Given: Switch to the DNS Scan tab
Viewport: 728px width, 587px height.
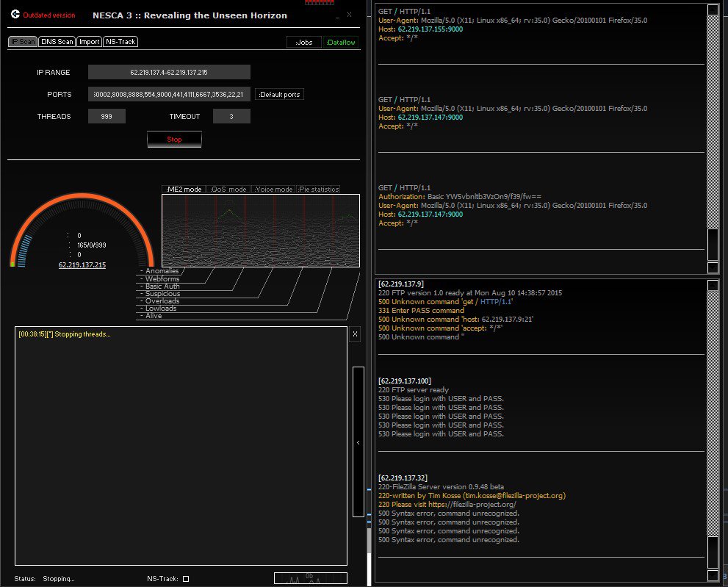Looking at the screenshot, I should pyautogui.click(x=57, y=42).
